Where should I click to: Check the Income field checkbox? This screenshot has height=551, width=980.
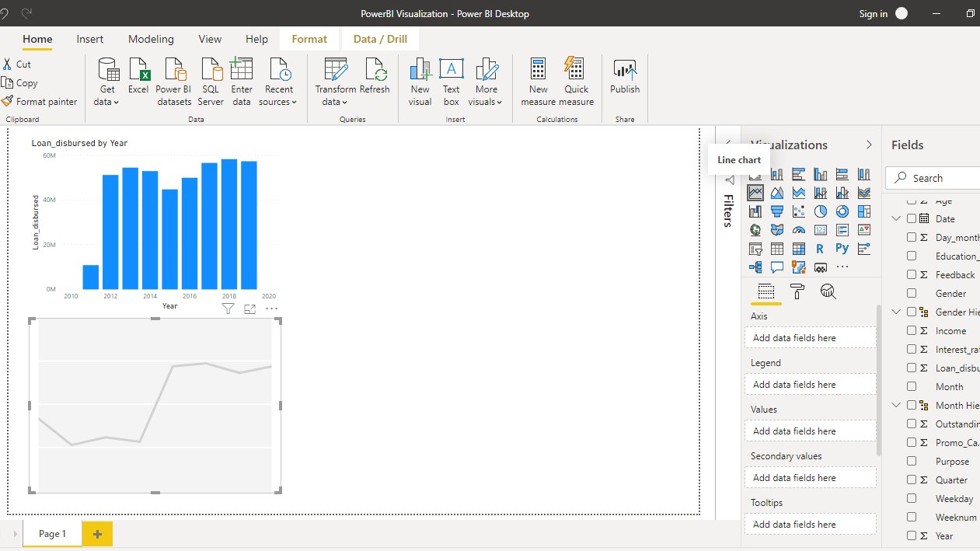pyautogui.click(x=912, y=331)
